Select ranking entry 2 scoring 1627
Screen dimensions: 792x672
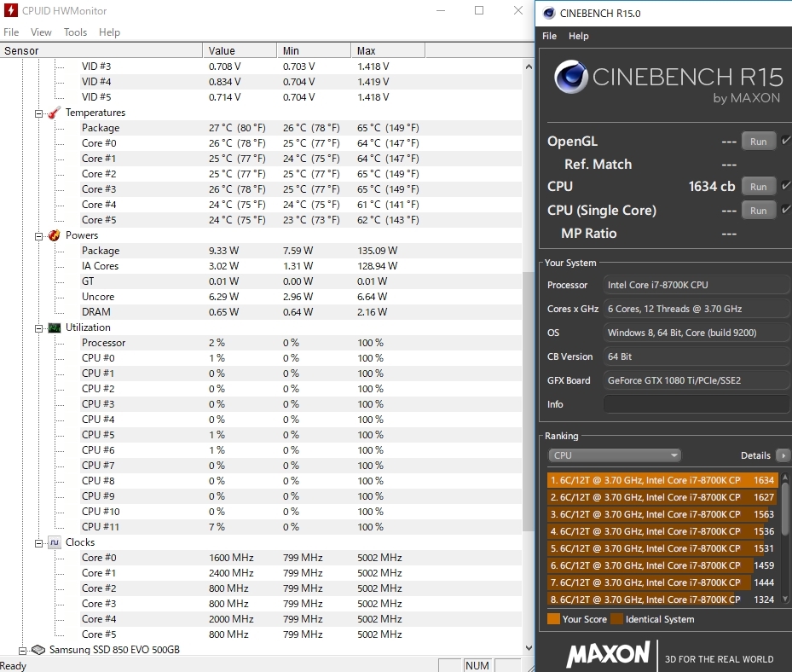click(x=662, y=497)
